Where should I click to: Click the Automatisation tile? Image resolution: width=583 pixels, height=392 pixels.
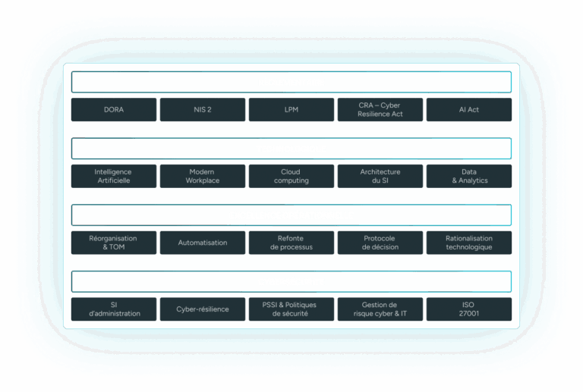[x=203, y=243]
